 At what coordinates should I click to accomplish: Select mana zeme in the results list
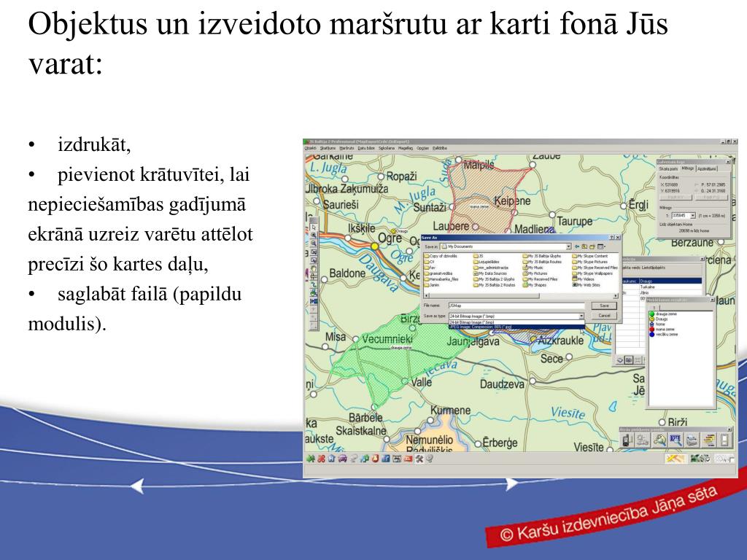[x=662, y=330]
